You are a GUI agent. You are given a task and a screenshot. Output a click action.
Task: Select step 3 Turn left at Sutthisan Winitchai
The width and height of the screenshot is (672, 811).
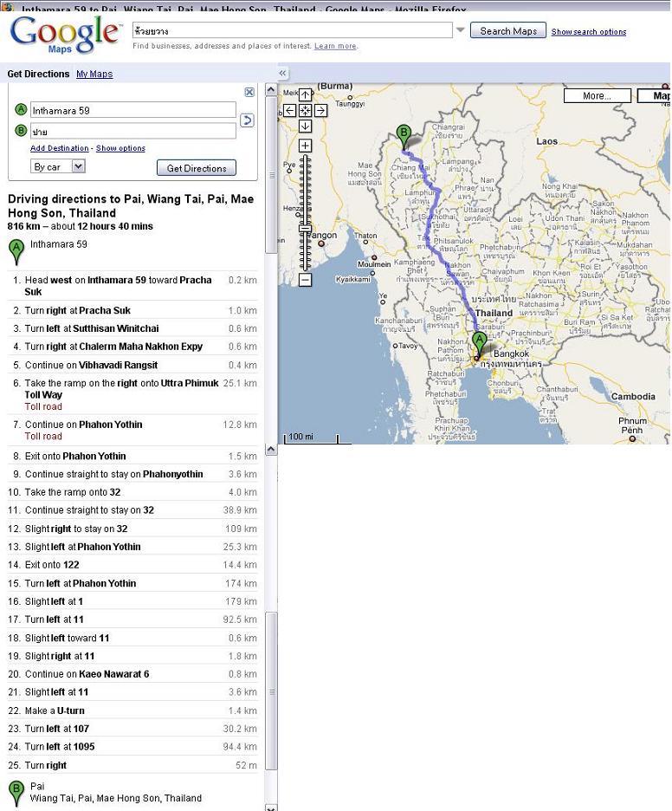point(132,328)
